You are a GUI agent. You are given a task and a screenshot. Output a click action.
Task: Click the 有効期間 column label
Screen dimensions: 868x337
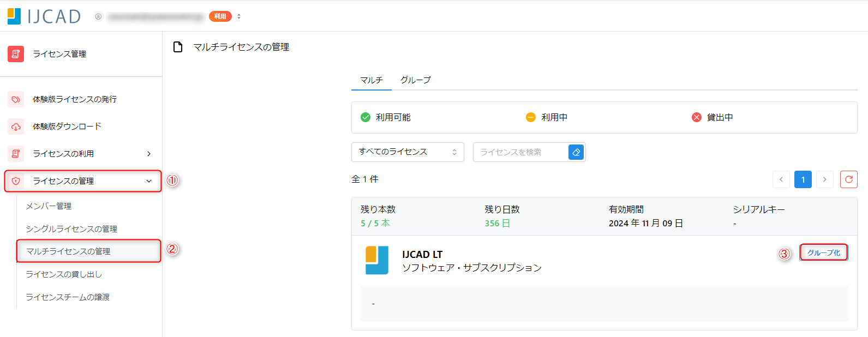tap(626, 209)
